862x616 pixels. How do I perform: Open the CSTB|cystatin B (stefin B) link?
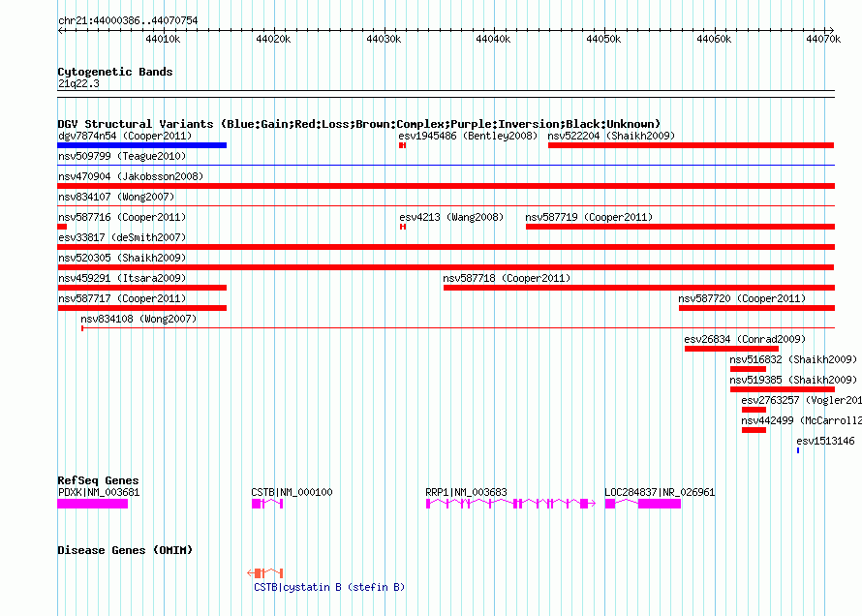[x=329, y=587]
